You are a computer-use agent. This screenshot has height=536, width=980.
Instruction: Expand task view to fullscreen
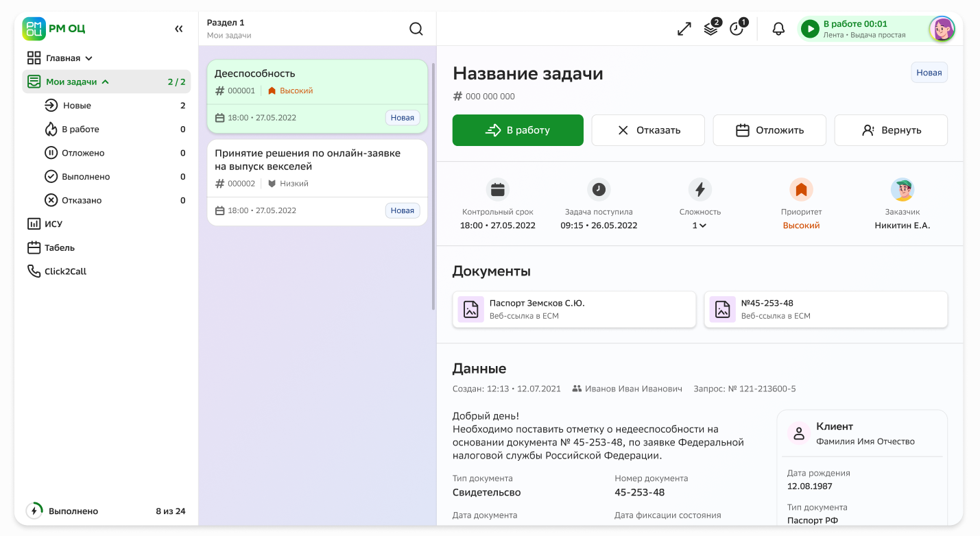click(x=684, y=29)
